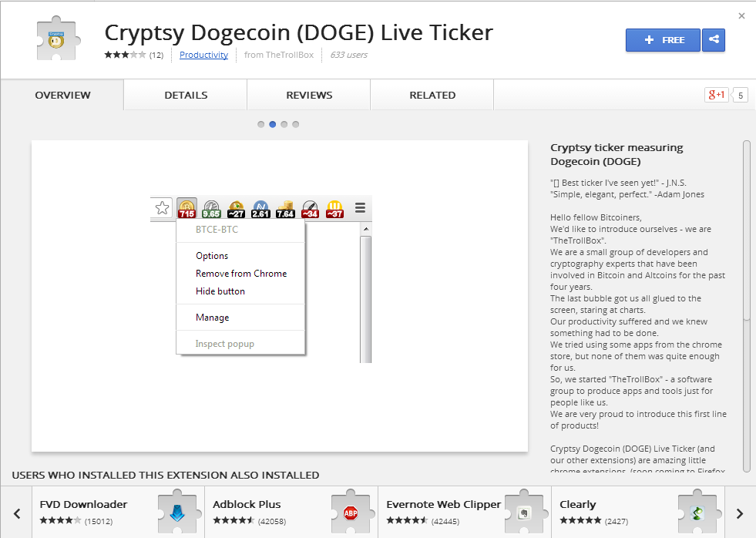Image resolution: width=756 pixels, height=538 pixels.
Task: Close the extension detail overlay
Action: [x=741, y=16]
